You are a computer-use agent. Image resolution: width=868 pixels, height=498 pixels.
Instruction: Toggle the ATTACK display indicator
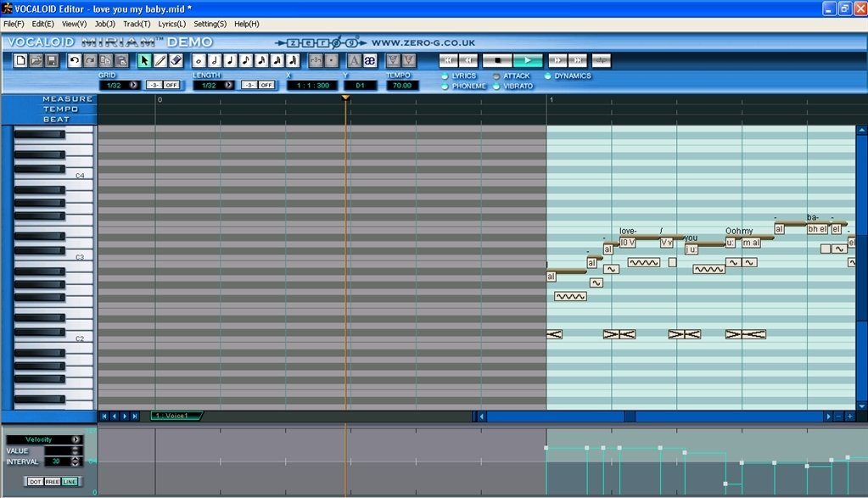coord(496,76)
